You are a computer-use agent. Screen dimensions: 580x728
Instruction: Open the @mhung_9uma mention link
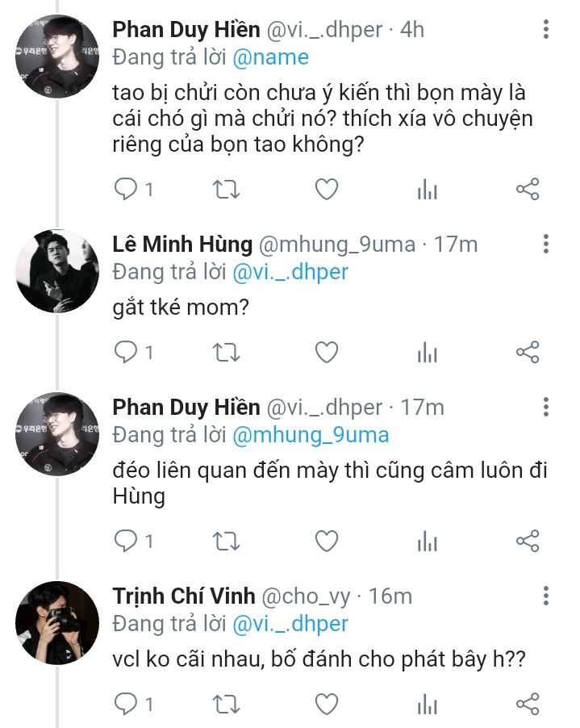coord(311,435)
